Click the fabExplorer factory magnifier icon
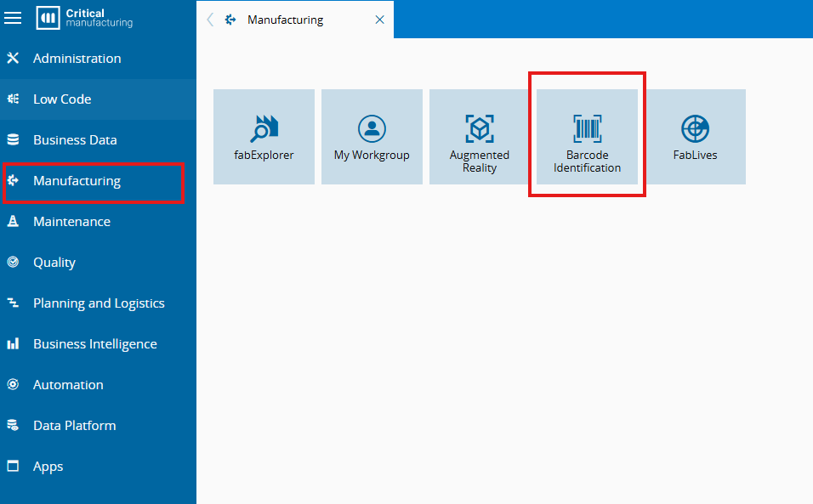813x504 pixels. (x=264, y=128)
